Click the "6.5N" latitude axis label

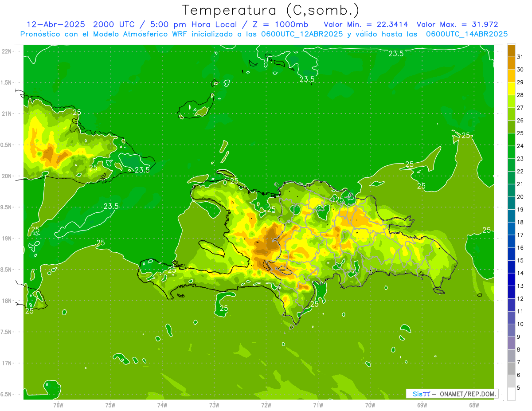click(x=7, y=394)
